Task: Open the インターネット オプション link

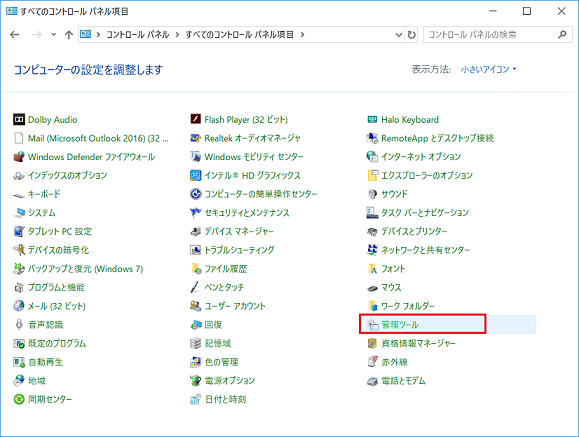Action: (x=421, y=157)
